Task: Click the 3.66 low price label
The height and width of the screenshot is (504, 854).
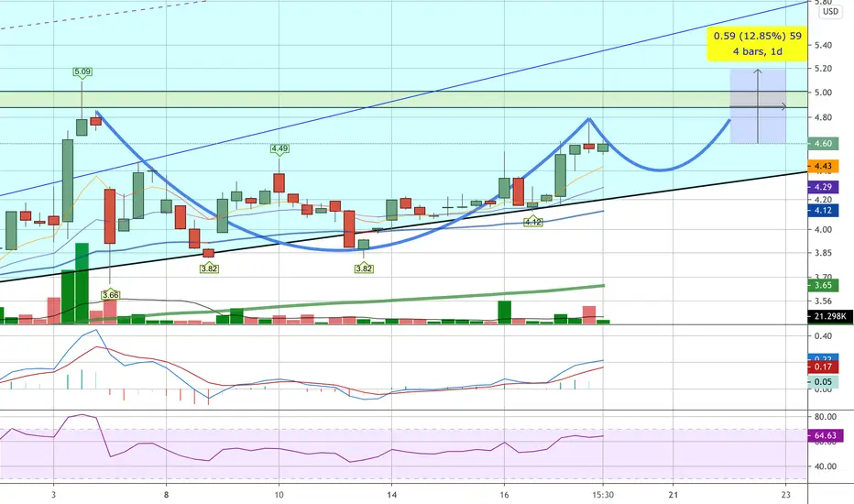Action: [x=110, y=295]
